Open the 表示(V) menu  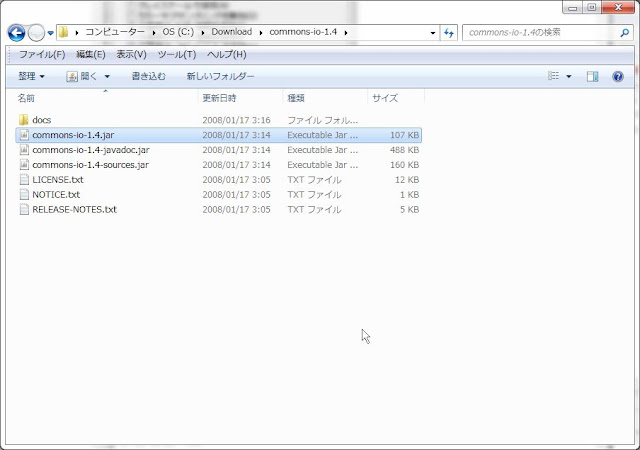point(131,54)
